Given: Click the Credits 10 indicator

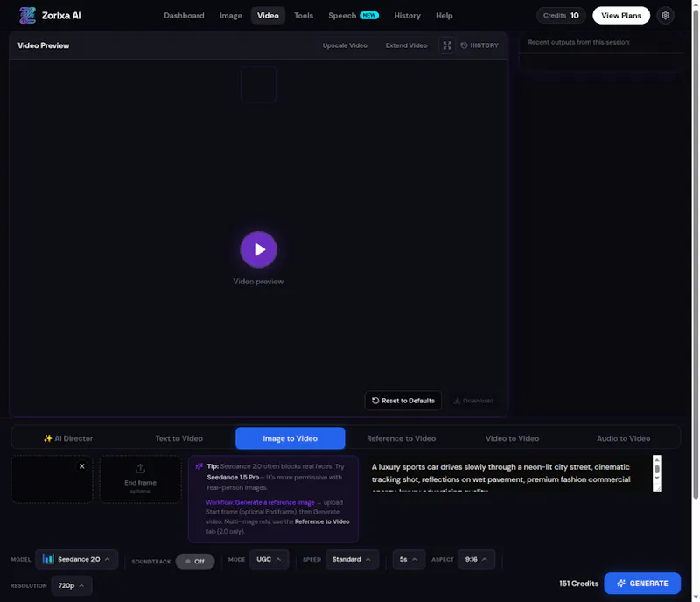Looking at the screenshot, I should (x=561, y=15).
